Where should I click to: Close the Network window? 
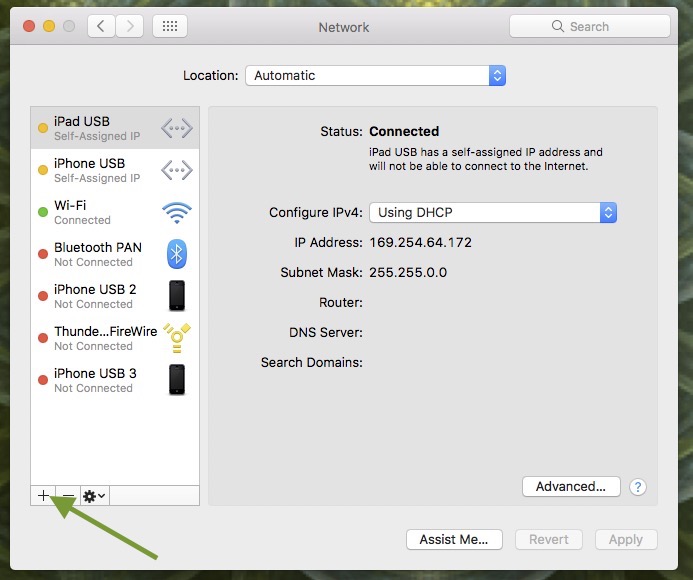pos(29,26)
